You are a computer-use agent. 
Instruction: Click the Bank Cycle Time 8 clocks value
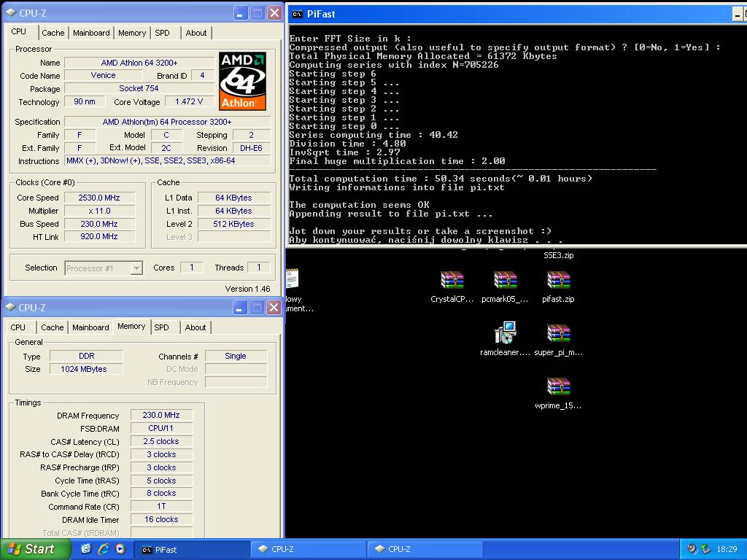pos(161,494)
